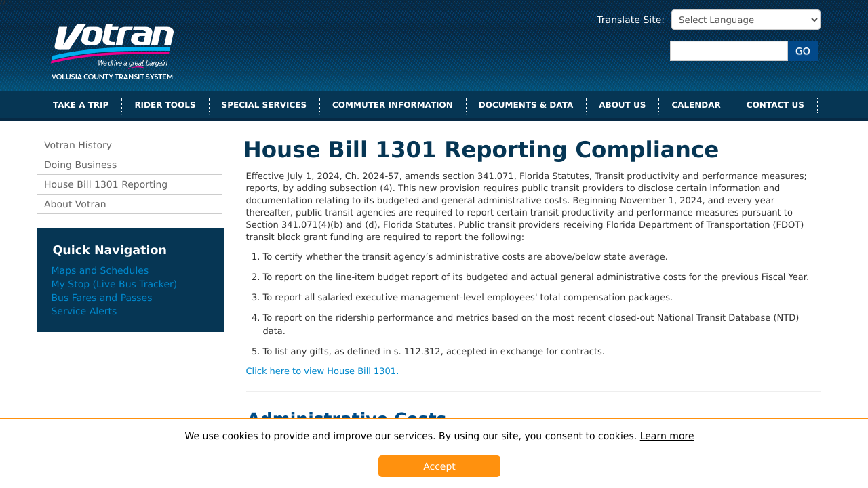The image size is (868, 488).
Task: Open the ABOUT US menu
Action: [x=621, y=105]
